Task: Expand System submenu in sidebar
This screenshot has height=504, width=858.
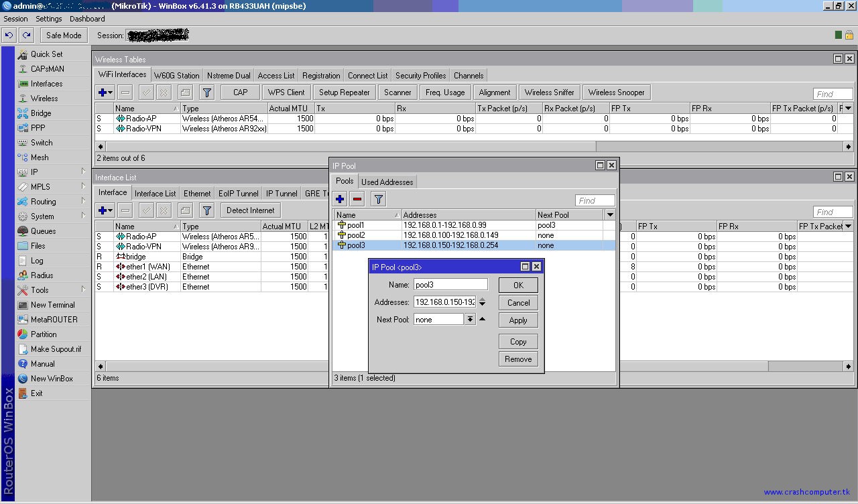Action: pos(53,216)
